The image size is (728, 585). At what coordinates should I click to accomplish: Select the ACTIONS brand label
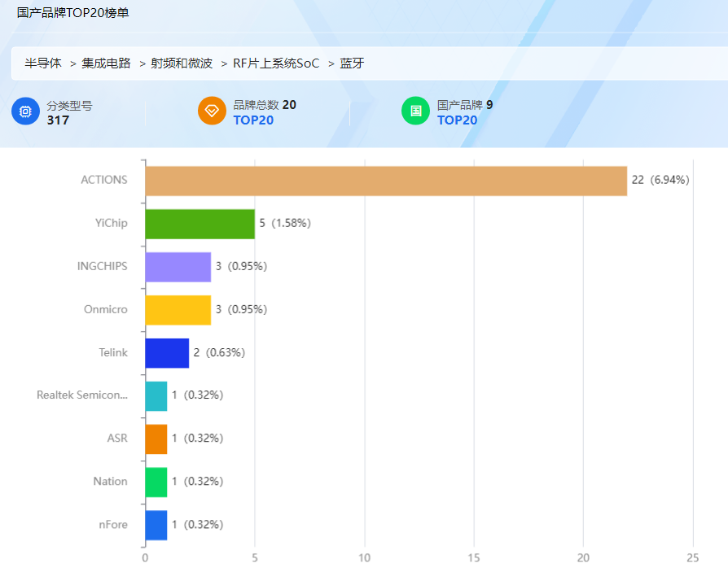(104, 180)
